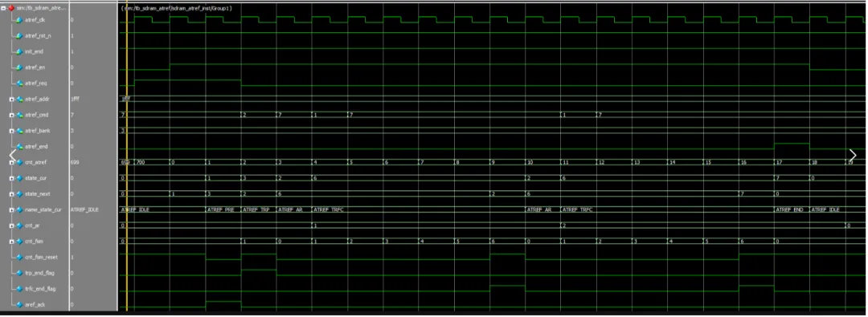
Task: Go to next image with right arrow
Action: click(853, 156)
